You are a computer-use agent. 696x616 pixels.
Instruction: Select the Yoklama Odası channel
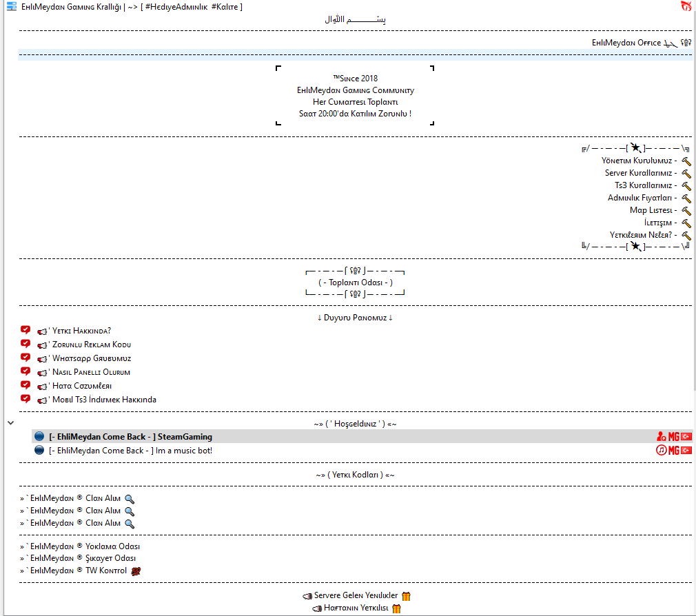pos(80,546)
